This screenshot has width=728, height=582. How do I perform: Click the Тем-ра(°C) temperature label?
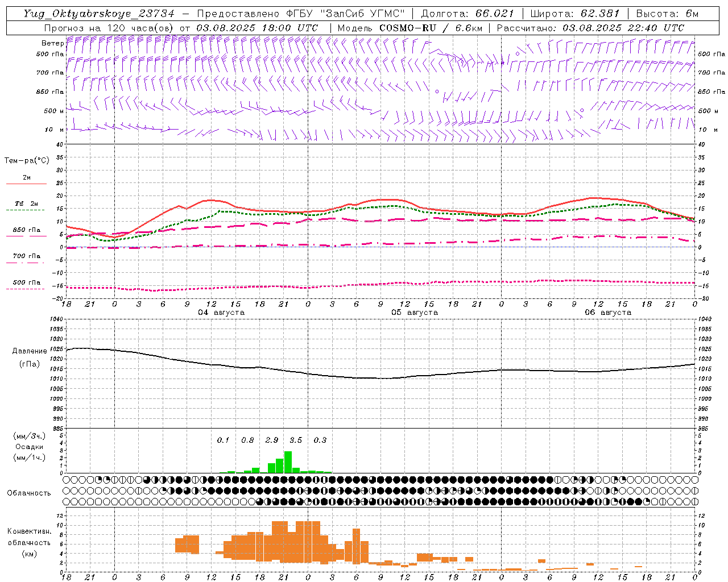[27, 161]
